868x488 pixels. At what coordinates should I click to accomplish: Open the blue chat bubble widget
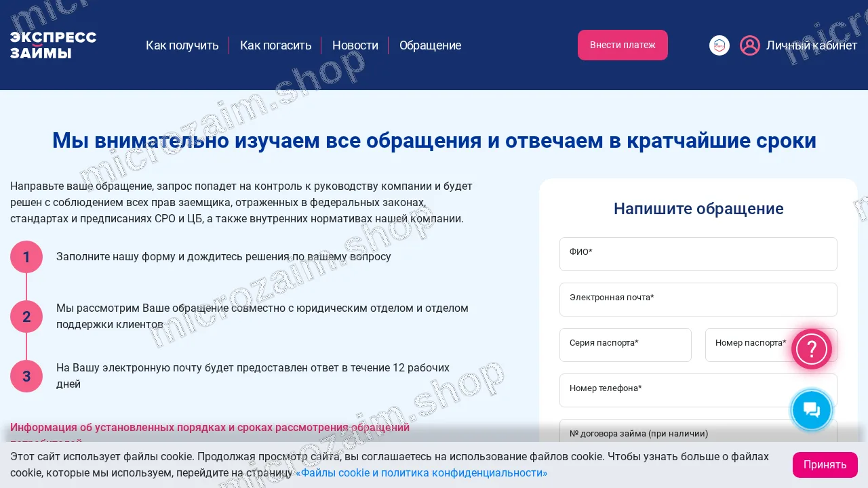click(x=812, y=409)
